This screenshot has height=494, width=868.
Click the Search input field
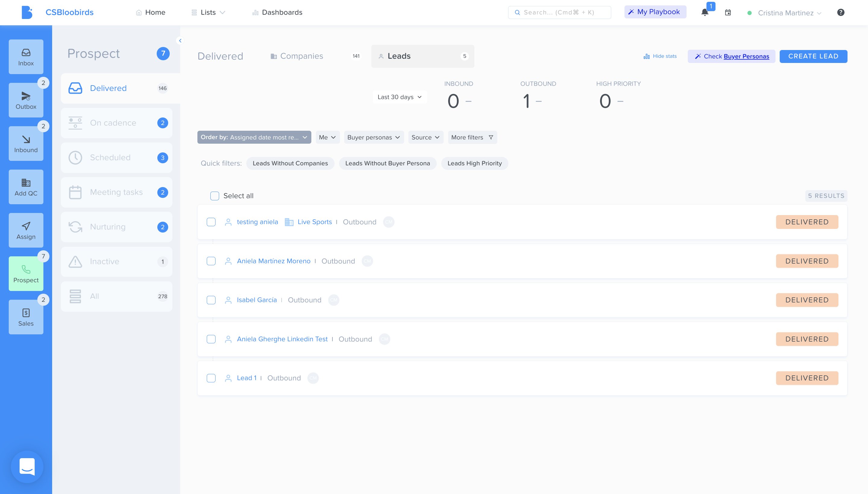click(x=559, y=13)
